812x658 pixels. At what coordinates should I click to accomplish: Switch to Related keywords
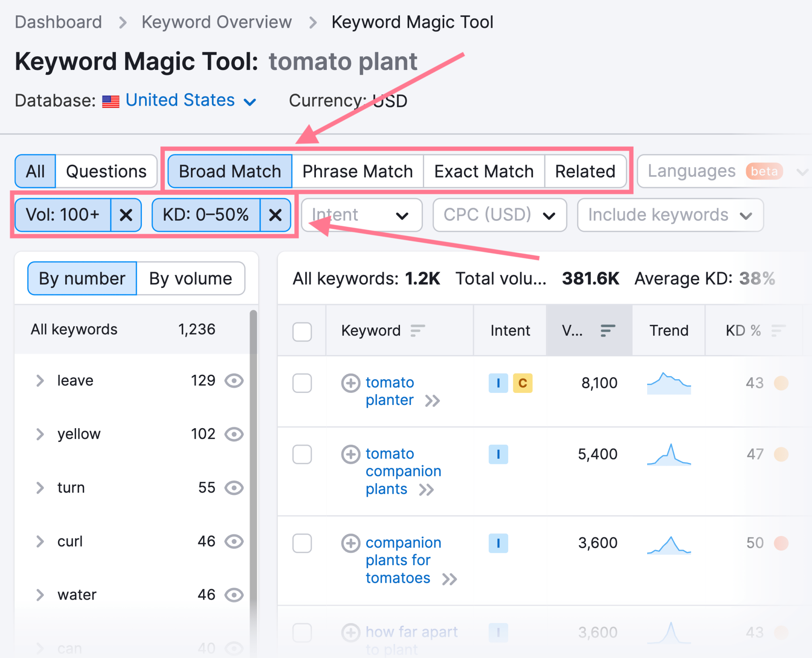pyautogui.click(x=585, y=172)
